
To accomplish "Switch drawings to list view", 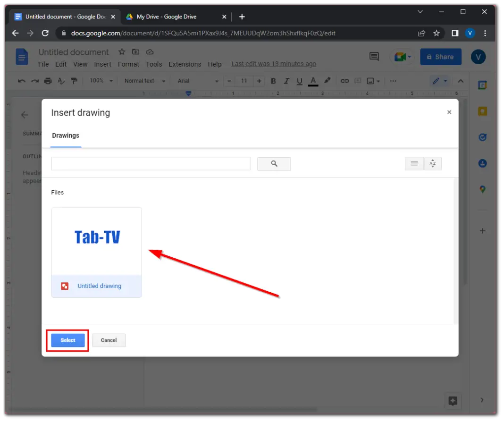I will (414, 163).
